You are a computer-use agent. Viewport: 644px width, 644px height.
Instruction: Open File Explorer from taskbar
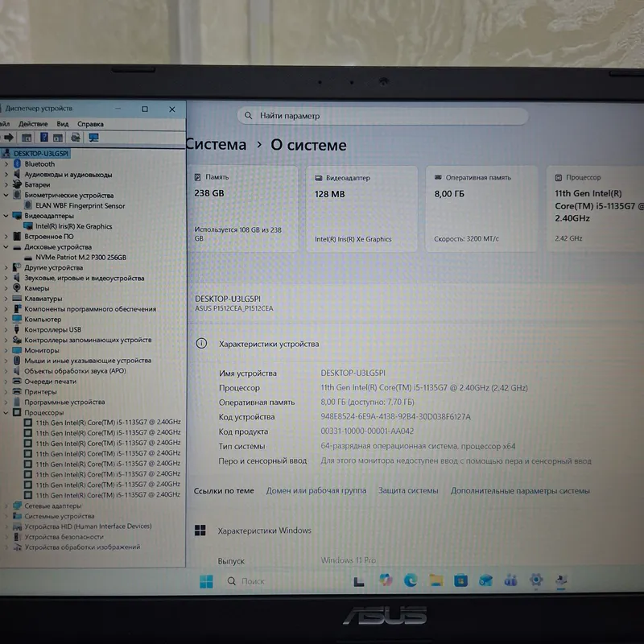click(x=436, y=580)
